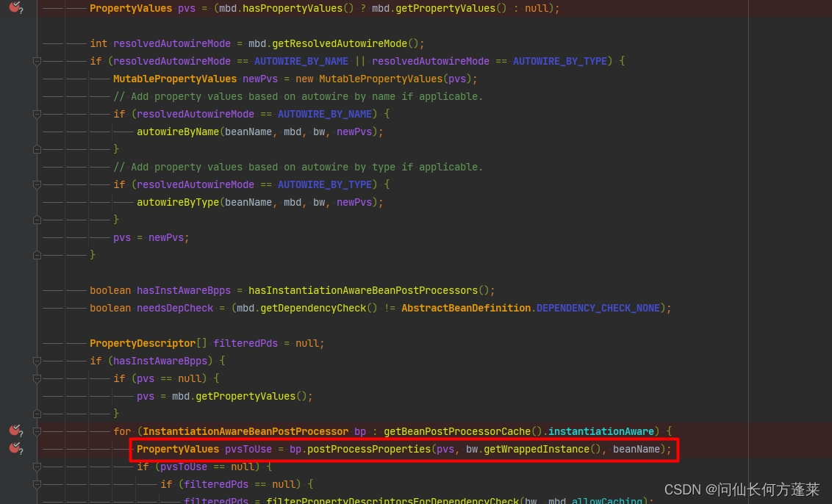This screenshot has height=504, width=832.
Task: Click getBeanPostProcessorCache() method call
Action: tap(463, 431)
